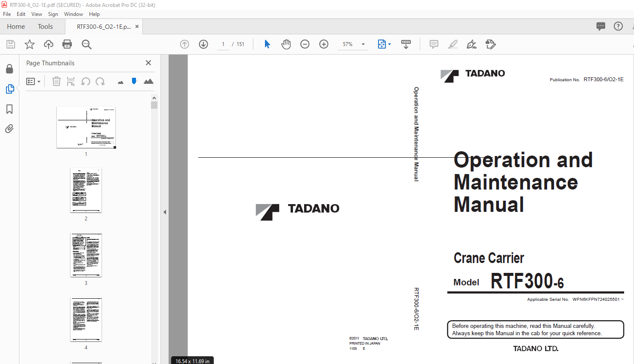Open the Find text search tool
The image size is (634, 364).
[86, 44]
